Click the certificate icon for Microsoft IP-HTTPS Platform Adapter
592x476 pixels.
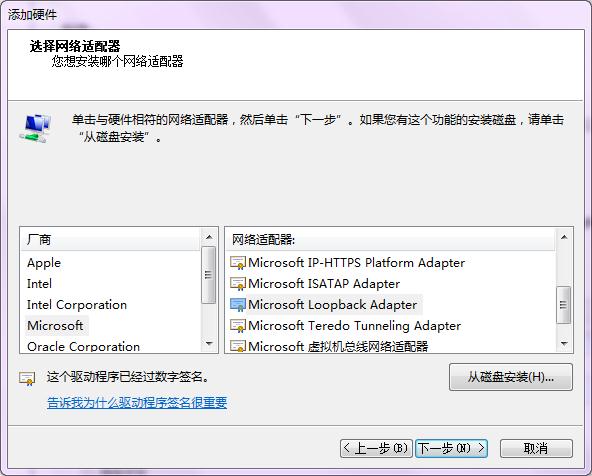238,263
